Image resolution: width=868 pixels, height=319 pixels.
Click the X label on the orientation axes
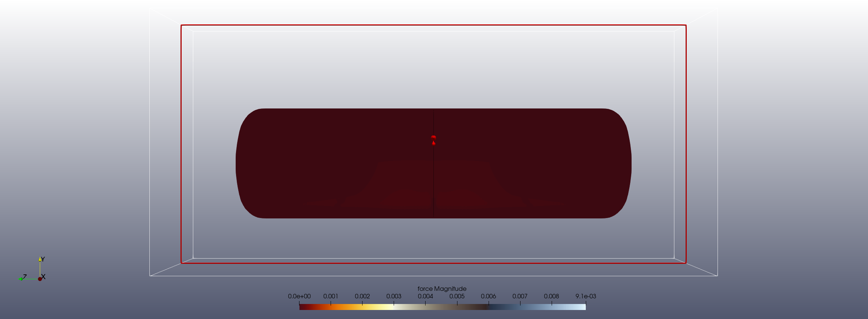click(x=44, y=277)
